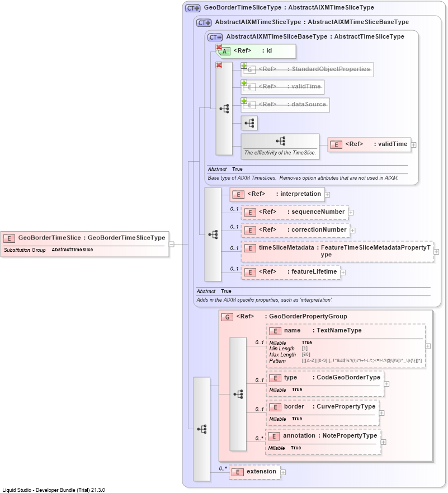Screen dimensions: 448x493
Task: Expand the validTime element reference
Action: click(x=414, y=145)
